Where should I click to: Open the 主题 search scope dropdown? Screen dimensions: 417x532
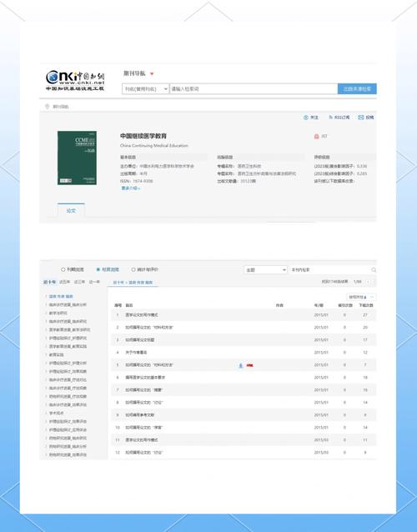point(266,269)
